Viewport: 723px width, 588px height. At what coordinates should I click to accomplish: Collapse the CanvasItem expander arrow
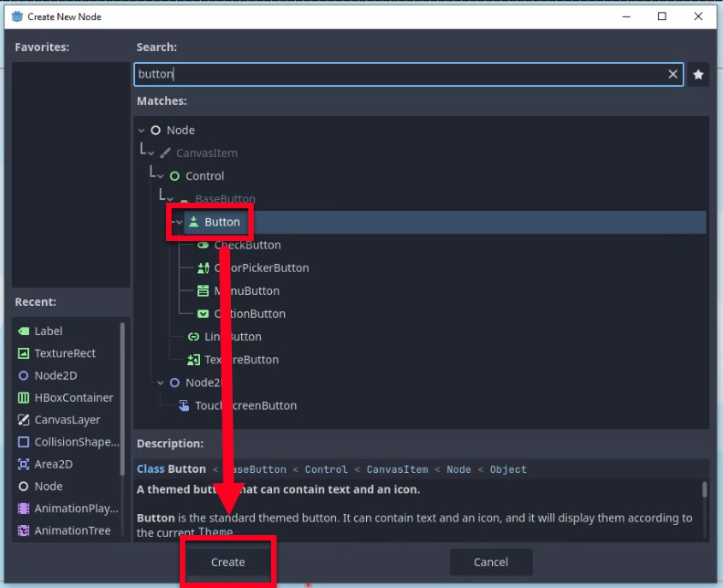[x=151, y=153]
